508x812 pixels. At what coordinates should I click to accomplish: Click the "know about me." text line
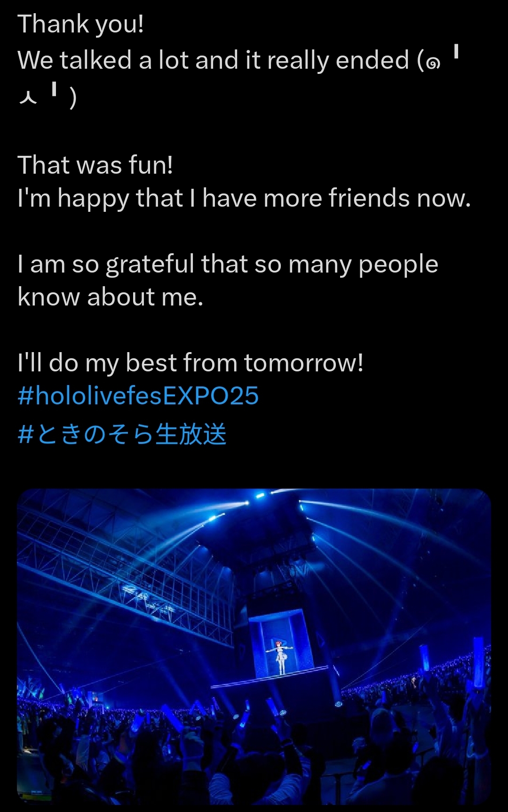click(111, 297)
